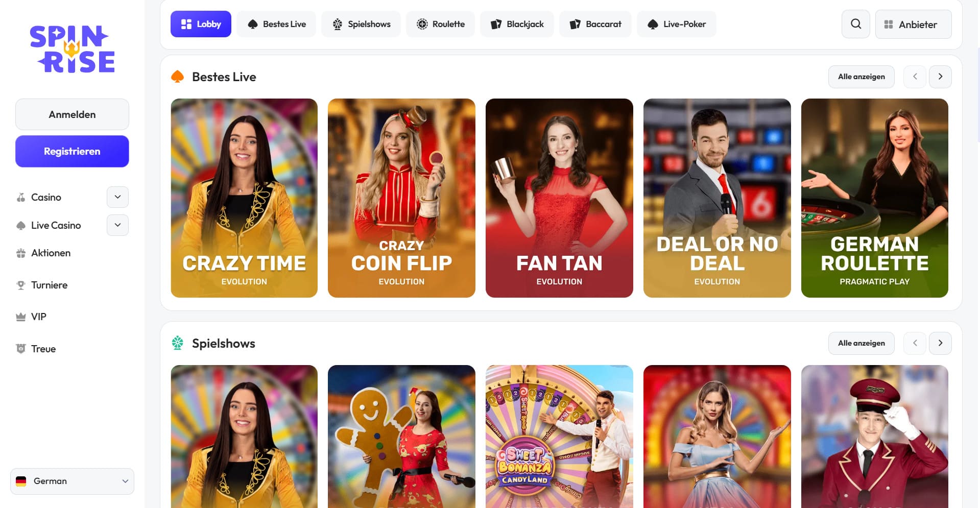Open the Live-Poker tab
Viewport: 980px width, 508px height.
pos(676,24)
